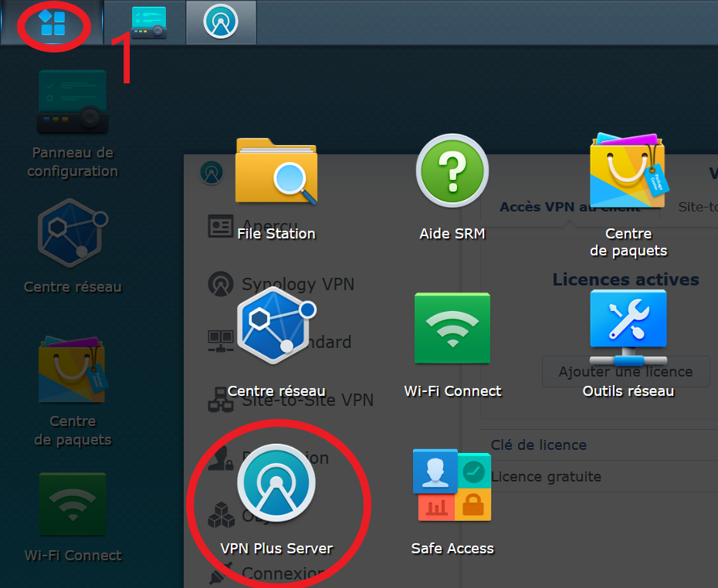718x588 pixels.
Task: Switch to VPN Plus Server taskbar icon
Action: pos(220,22)
